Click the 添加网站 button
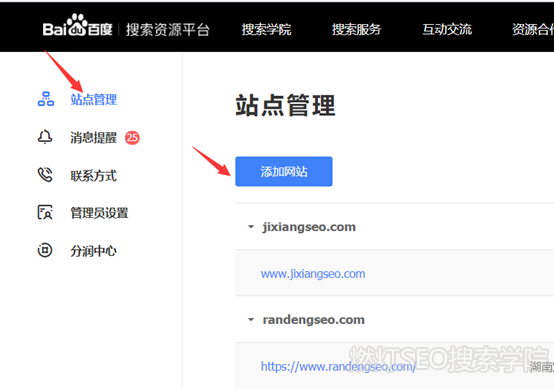The width and height of the screenshot is (554, 389). [284, 171]
